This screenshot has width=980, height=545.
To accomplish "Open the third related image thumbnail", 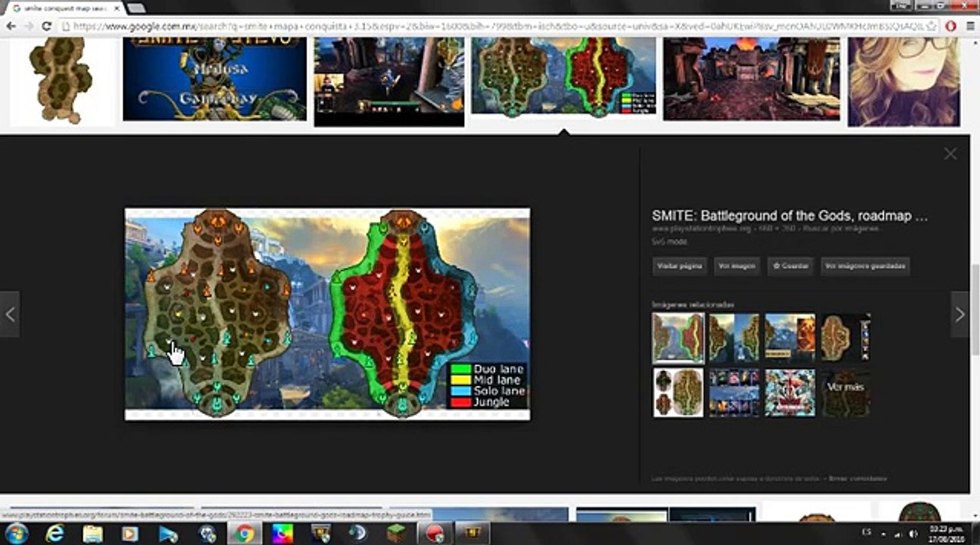I will click(x=790, y=338).
